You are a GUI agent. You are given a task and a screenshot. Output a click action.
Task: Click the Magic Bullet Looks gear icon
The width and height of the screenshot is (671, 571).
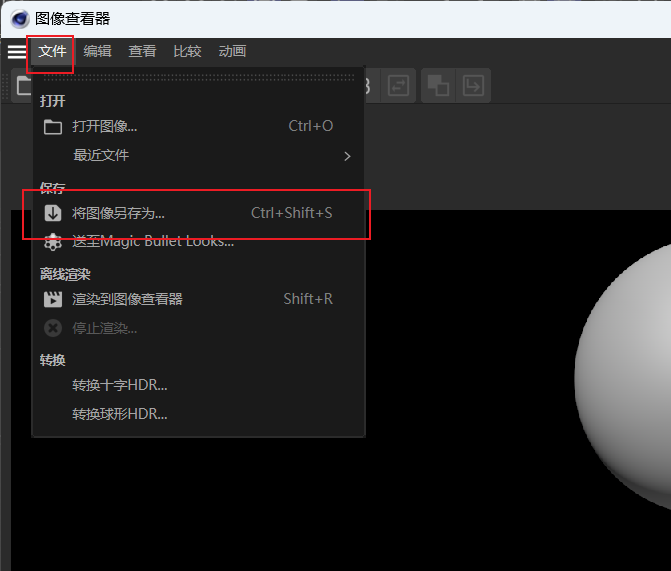tap(53, 242)
